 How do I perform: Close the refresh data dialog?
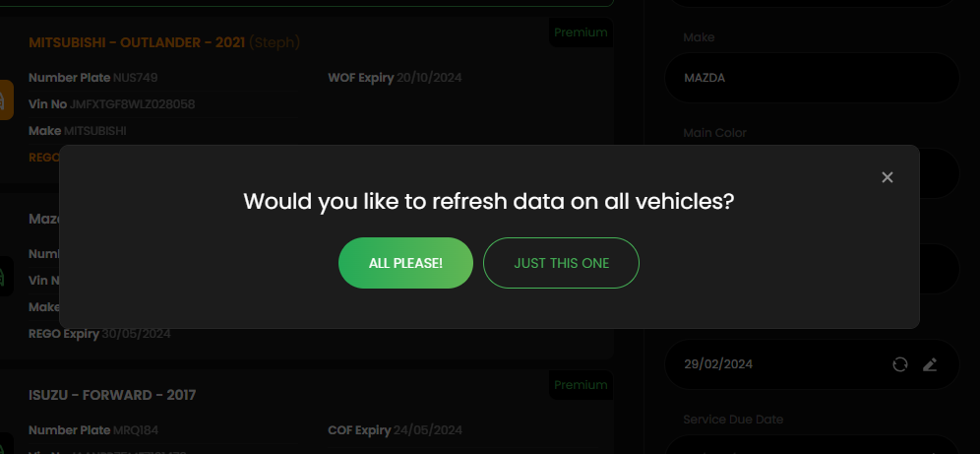(x=887, y=177)
